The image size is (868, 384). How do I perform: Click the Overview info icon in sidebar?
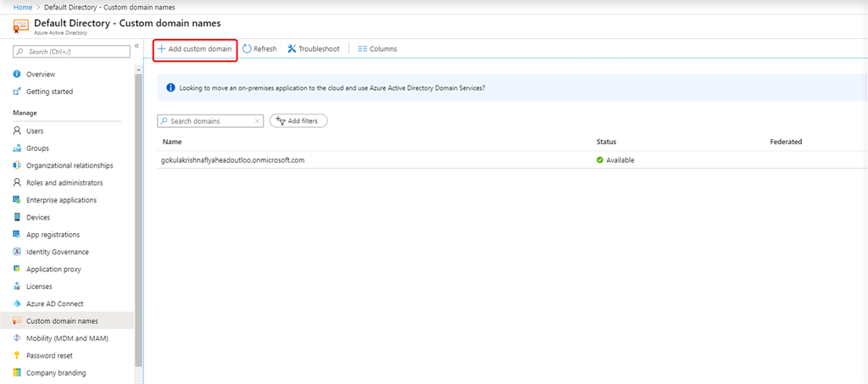point(17,74)
